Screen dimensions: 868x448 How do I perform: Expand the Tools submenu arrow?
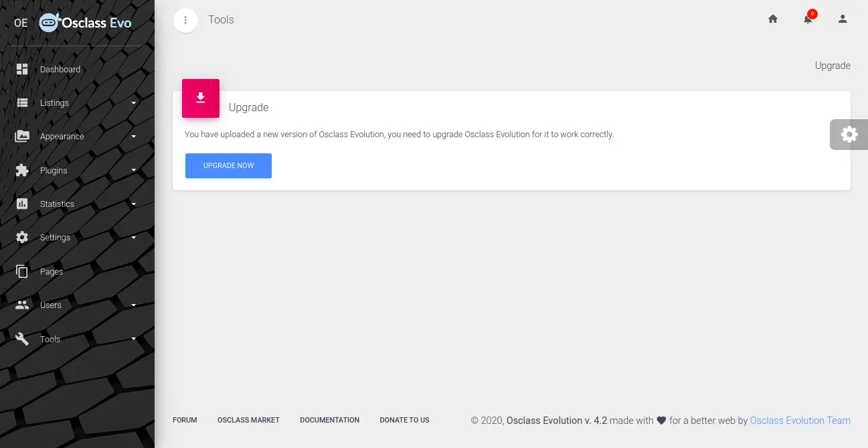133,339
